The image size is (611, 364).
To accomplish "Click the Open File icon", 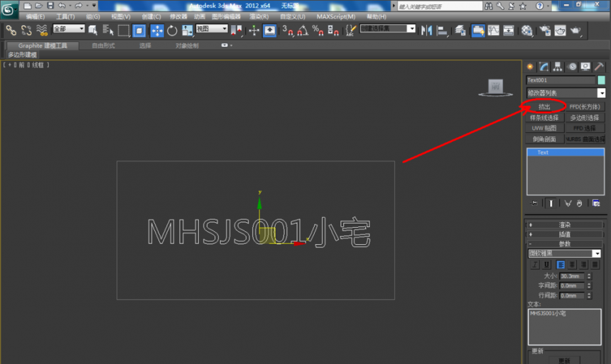I will pyautogui.click(x=38, y=6).
